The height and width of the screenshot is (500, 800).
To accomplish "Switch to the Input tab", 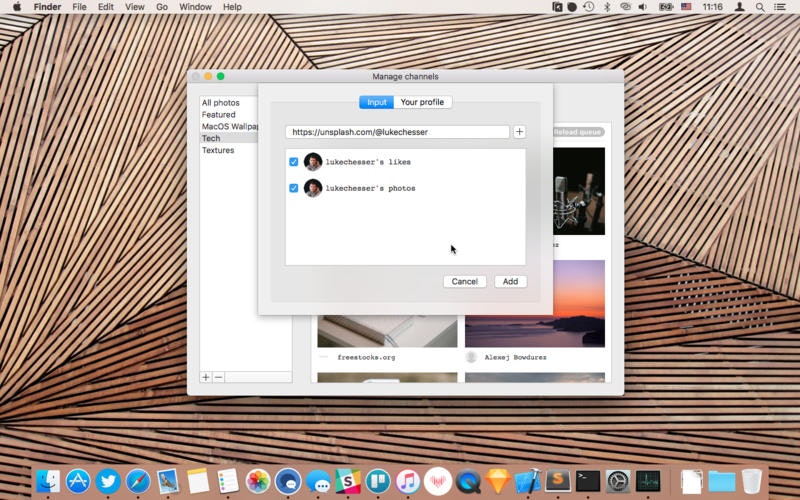I will tap(377, 102).
